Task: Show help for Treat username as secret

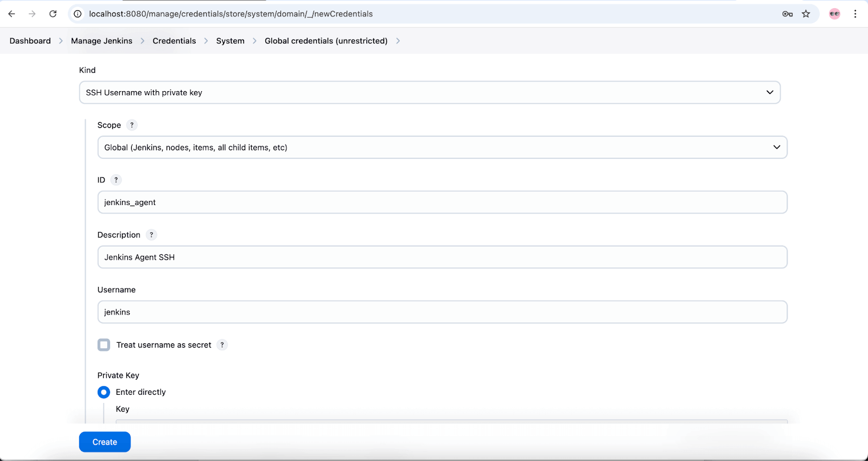Action: 222,344
